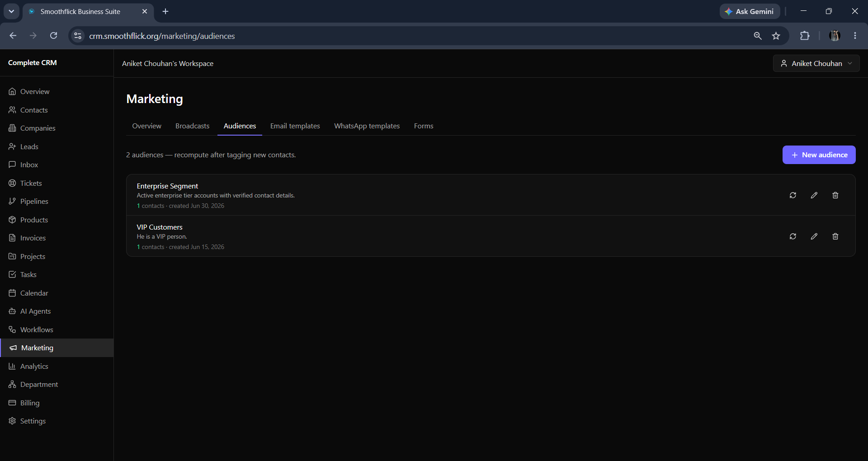Reload the browser page

coord(53,36)
